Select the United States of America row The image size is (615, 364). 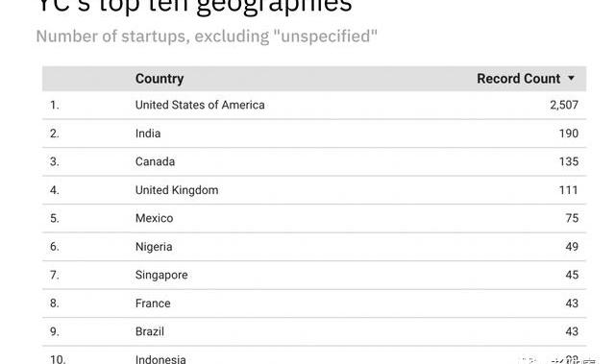pyautogui.click(x=314, y=105)
